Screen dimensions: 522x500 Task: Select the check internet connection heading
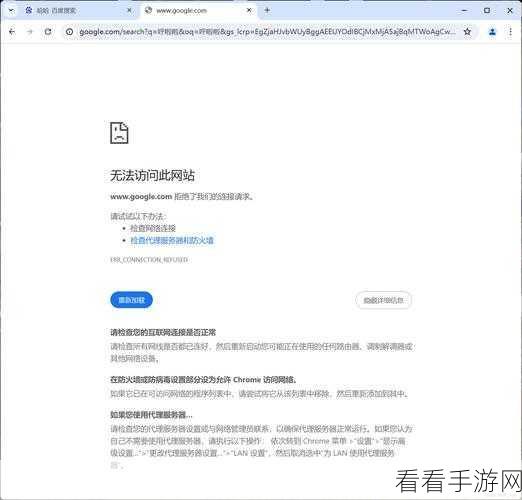point(163,332)
